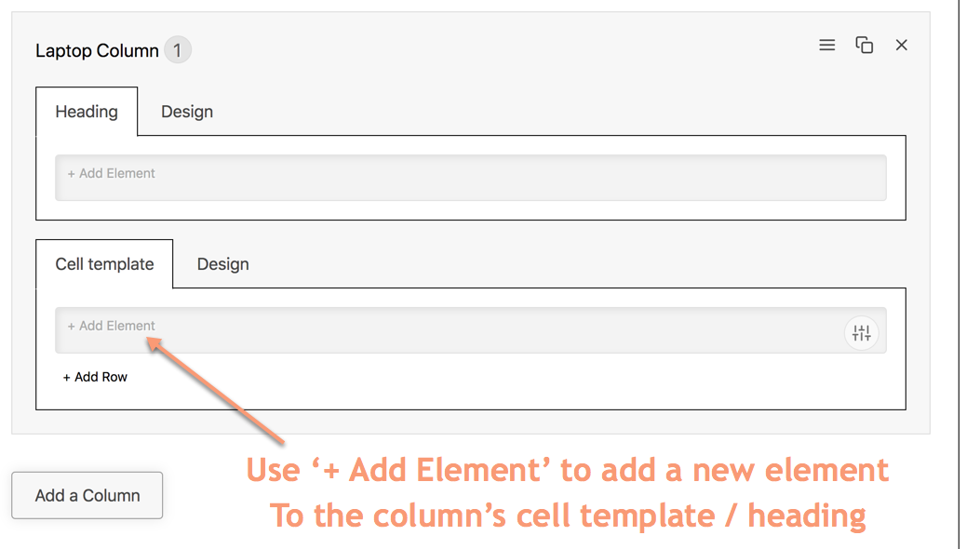The image size is (980, 549).
Task: Remove the Laptop Column with X icon
Action: tap(901, 45)
